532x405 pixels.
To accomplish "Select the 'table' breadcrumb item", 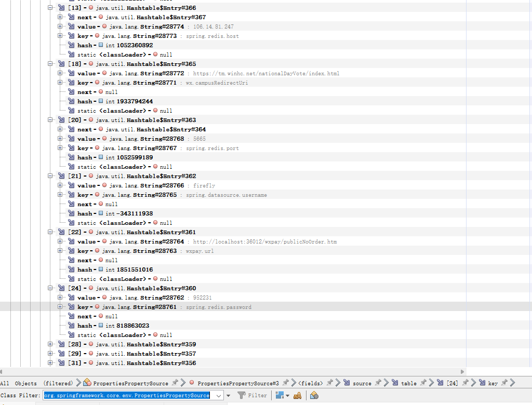I will click(x=408, y=383).
